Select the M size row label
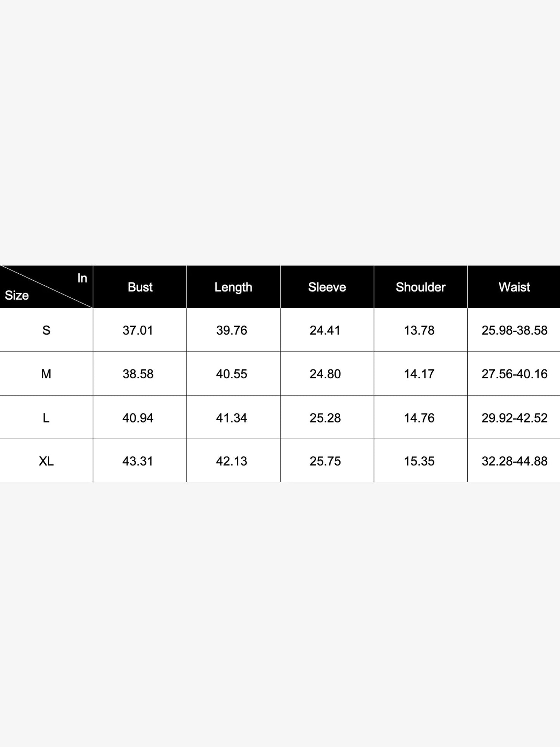Viewport: 560px width, 747px height. point(46,374)
